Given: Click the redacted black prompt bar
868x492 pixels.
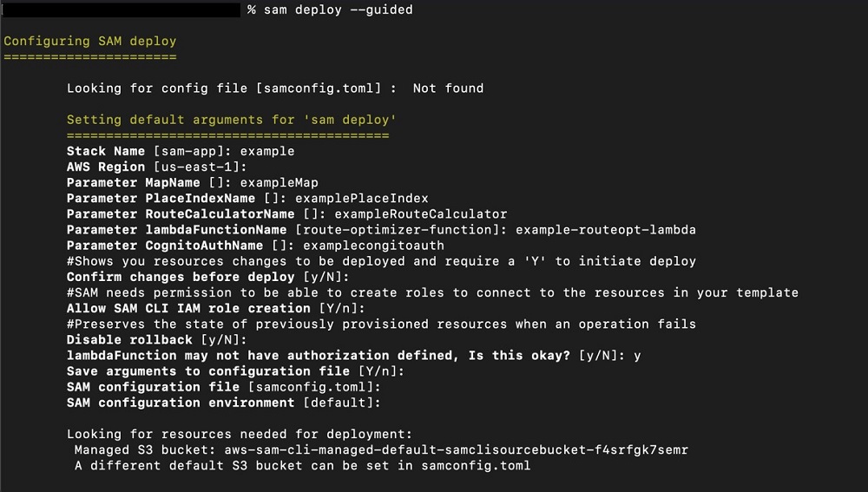Looking at the screenshot, I should coord(122,10).
